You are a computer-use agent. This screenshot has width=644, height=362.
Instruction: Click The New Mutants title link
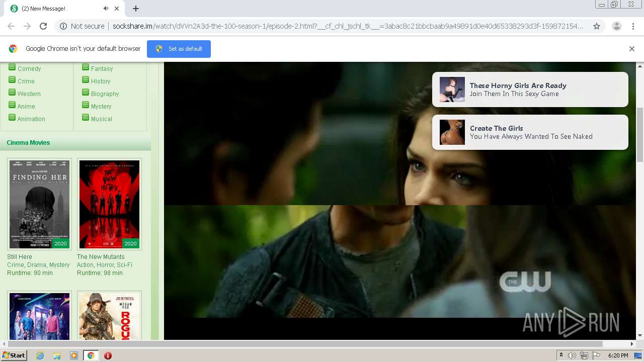click(101, 257)
